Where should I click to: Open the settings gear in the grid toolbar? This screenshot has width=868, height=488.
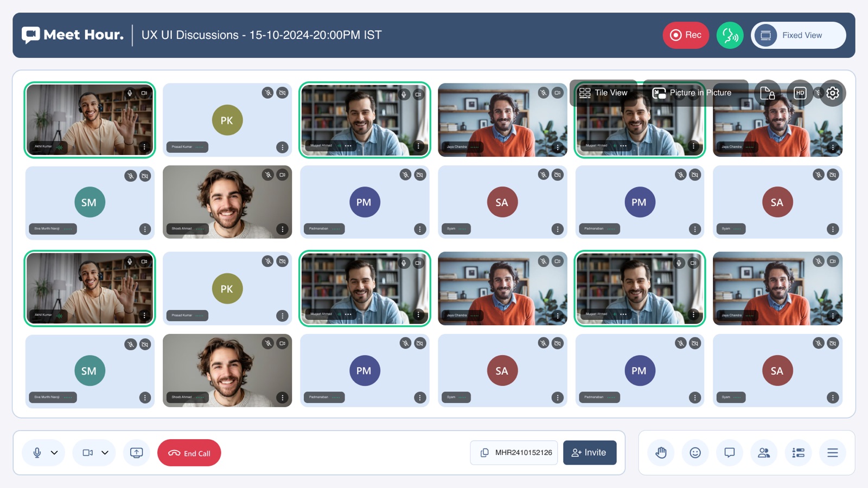point(833,93)
